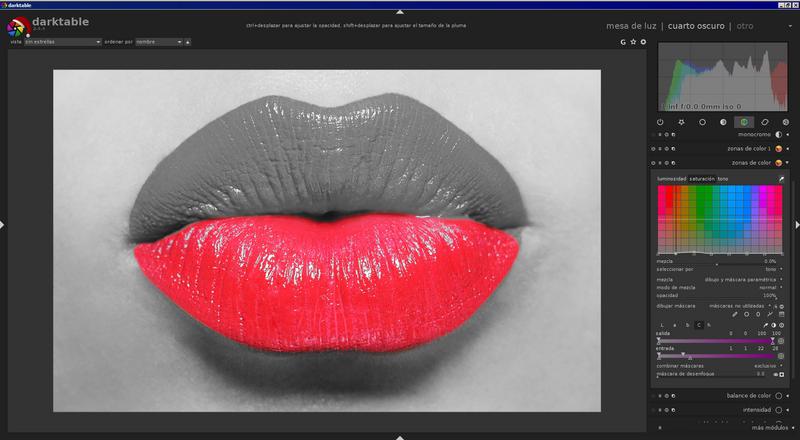800x440 pixels.
Task: Adjust the mezcla slider under the color grid
Action: point(717,262)
